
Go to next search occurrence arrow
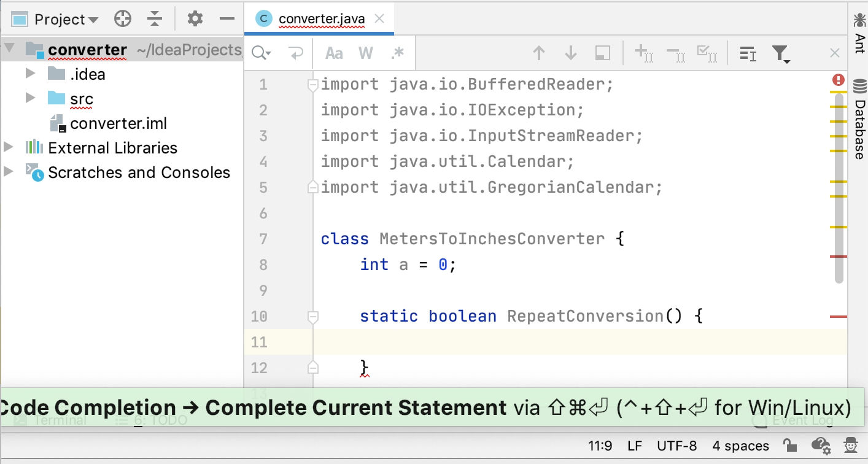(571, 53)
